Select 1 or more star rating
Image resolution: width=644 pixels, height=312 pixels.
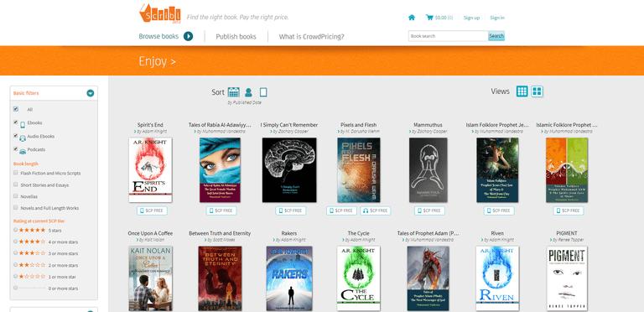[16, 276]
